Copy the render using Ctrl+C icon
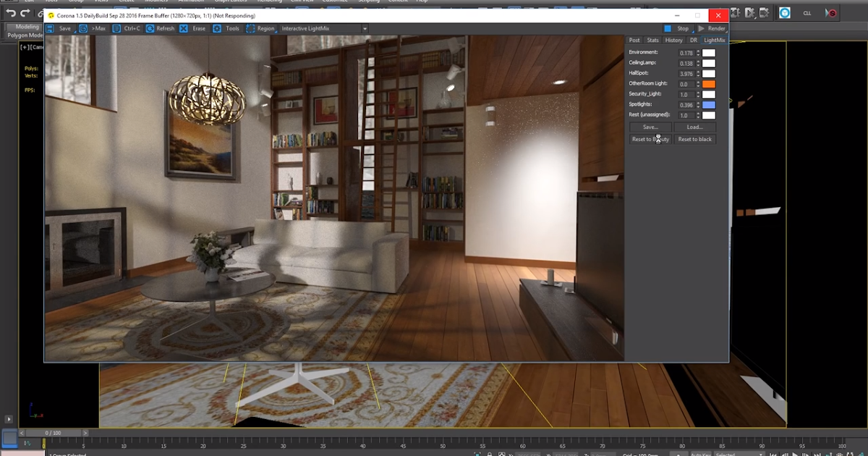 pos(116,28)
